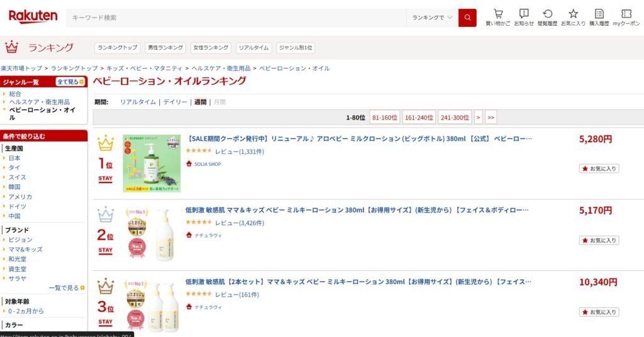Filter by brand ピジョン
This screenshot has width=644, height=337.
20,240
